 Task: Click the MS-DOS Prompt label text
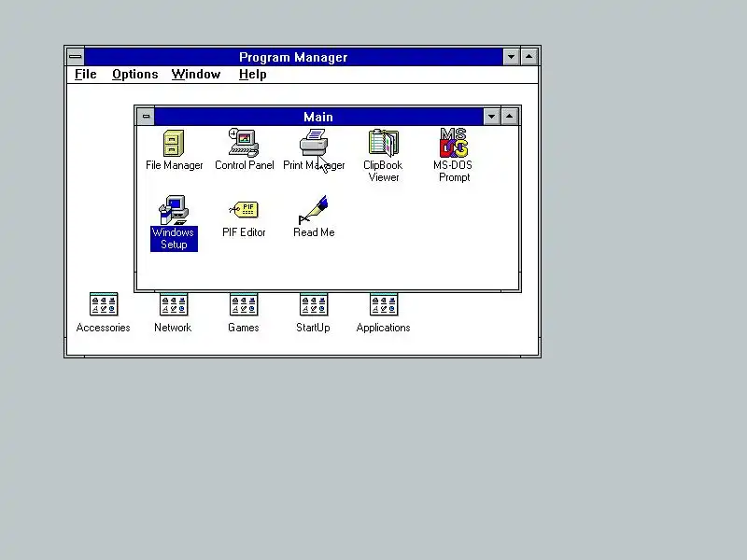pyautogui.click(x=453, y=171)
